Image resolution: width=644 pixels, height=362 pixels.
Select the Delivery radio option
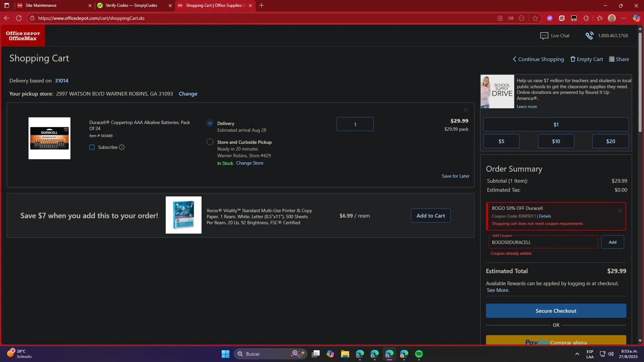210,123
